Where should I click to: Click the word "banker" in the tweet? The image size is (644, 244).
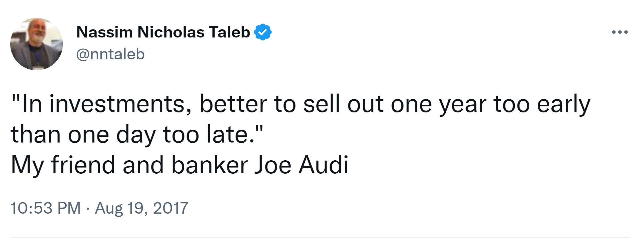click(210, 165)
